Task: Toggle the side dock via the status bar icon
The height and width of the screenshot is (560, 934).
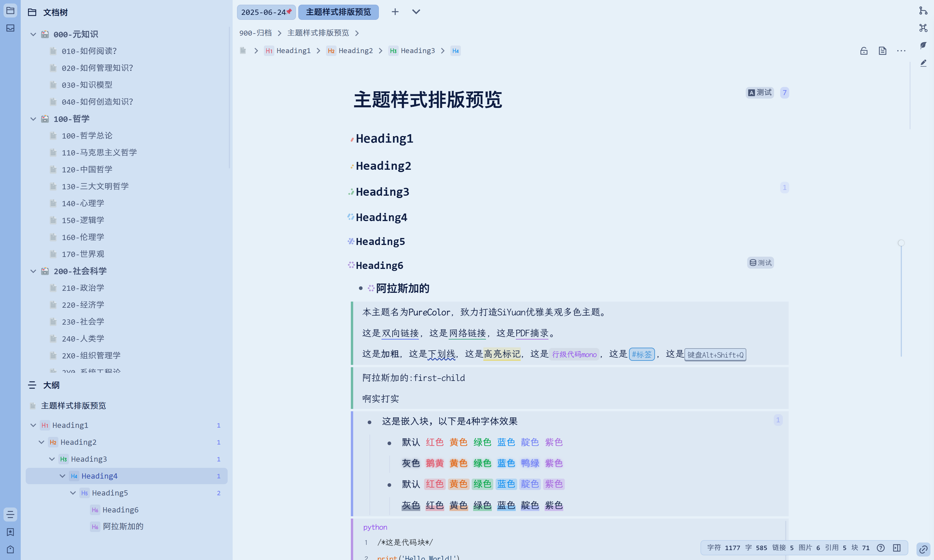Action: (896, 547)
